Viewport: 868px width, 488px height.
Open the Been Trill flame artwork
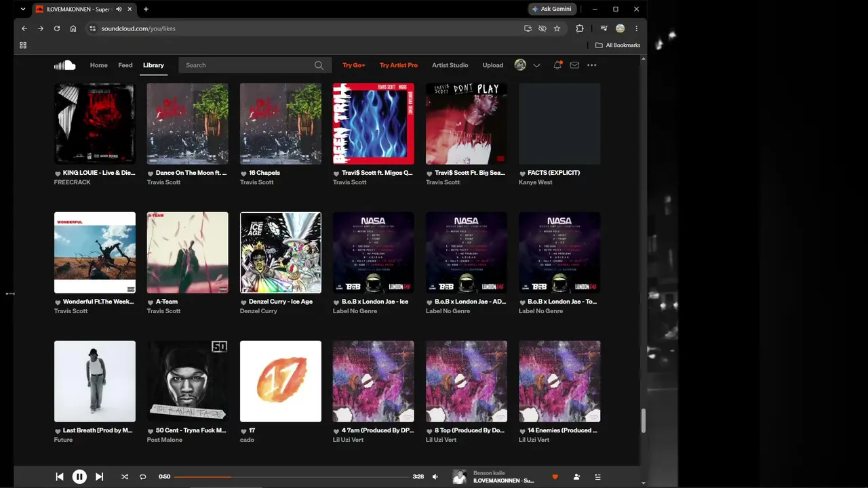point(374,124)
